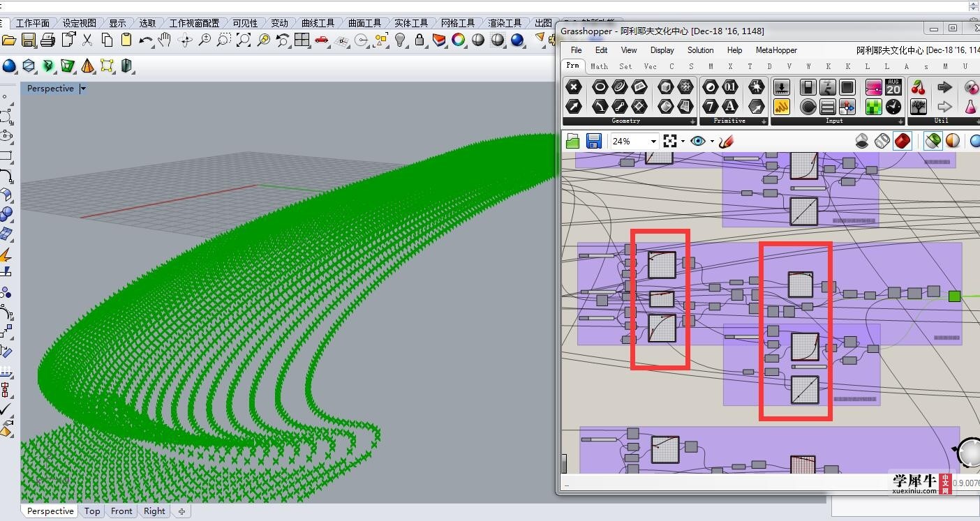980x521 pixels.
Task: Toggle document preview settings half-sphere icon
Action: pos(953,141)
